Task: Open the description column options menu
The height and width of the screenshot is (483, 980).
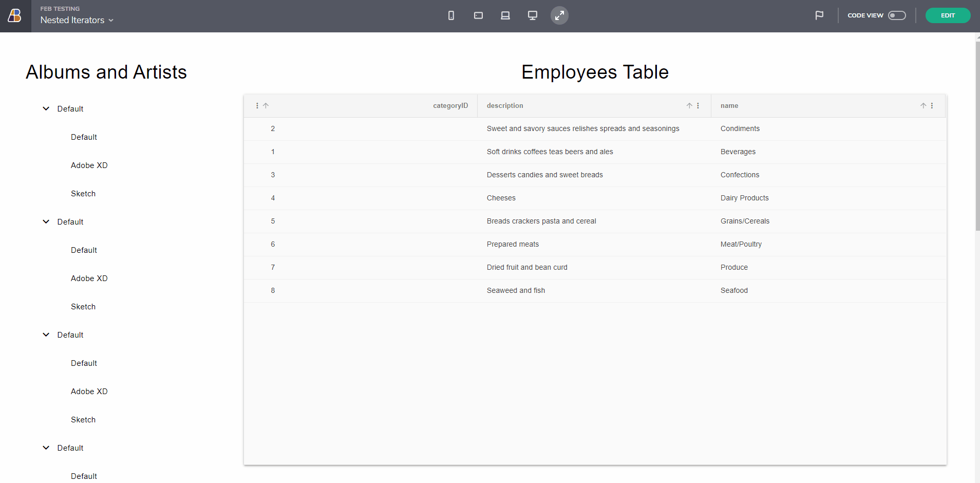Action: (x=698, y=106)
